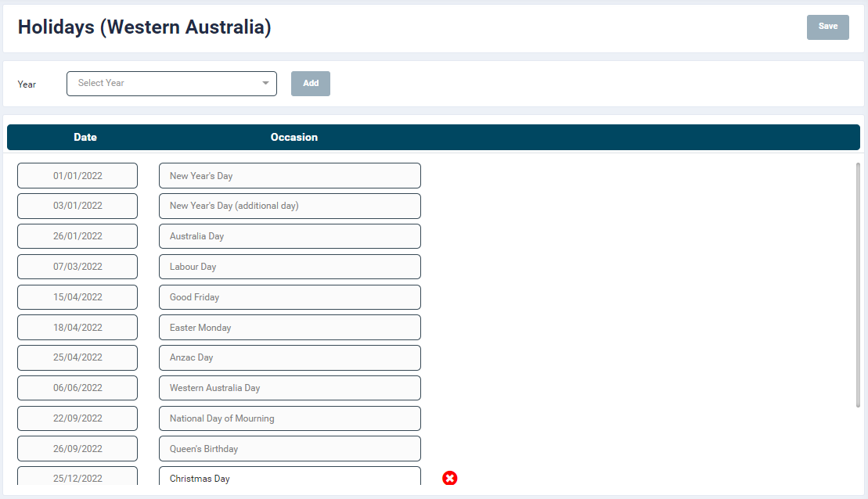Select the Anzac Day occasion field
The height and width of the screenshot is (499, 868).
click(x=290, y=357)
